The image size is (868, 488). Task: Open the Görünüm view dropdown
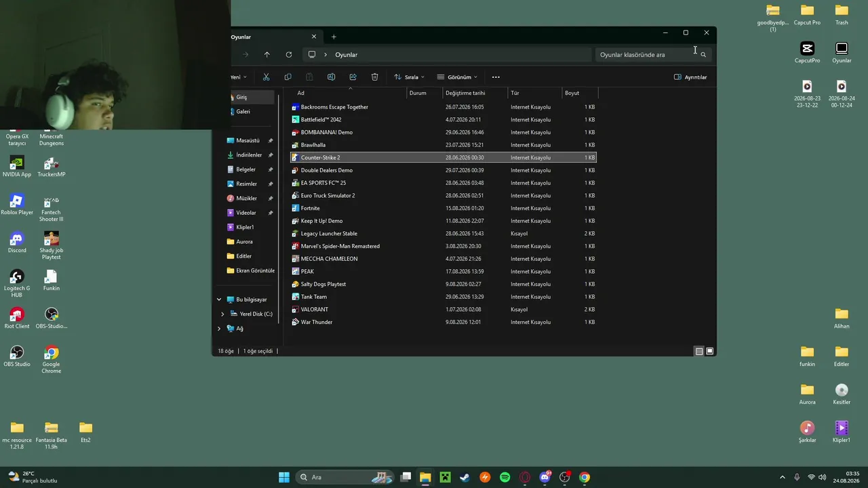457,77
